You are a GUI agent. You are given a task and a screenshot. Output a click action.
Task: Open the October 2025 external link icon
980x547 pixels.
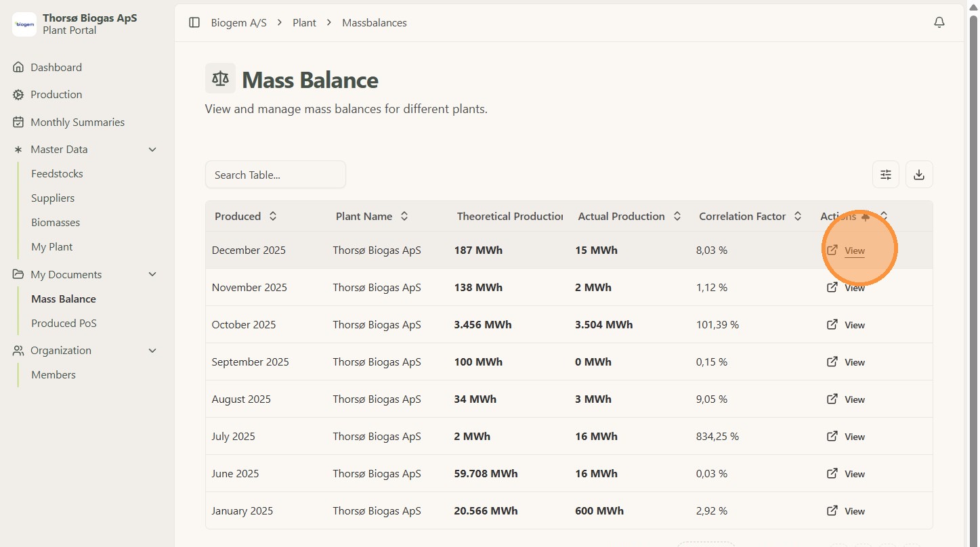tap(832, 324)
